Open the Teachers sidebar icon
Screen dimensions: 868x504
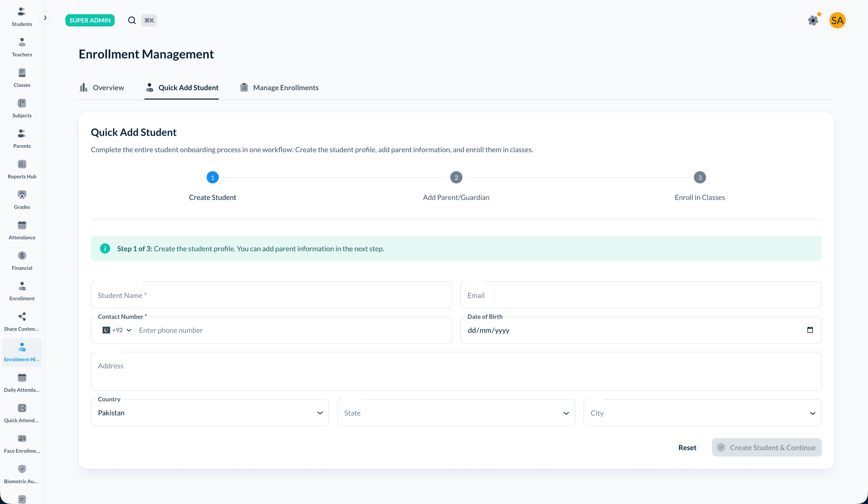click(x=22, y=42)
